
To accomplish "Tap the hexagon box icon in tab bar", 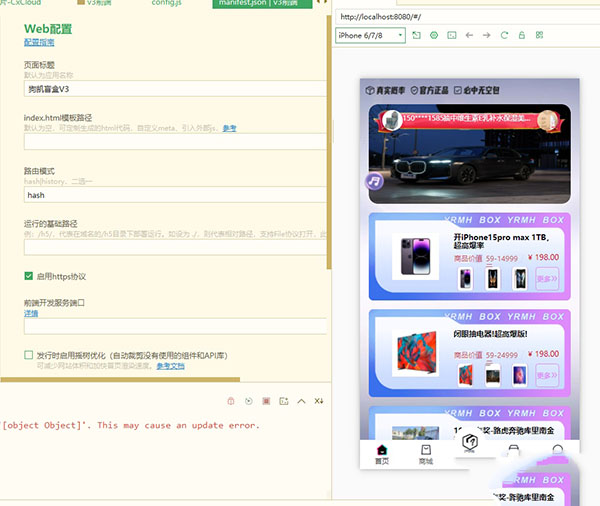I will coord(470,443).
